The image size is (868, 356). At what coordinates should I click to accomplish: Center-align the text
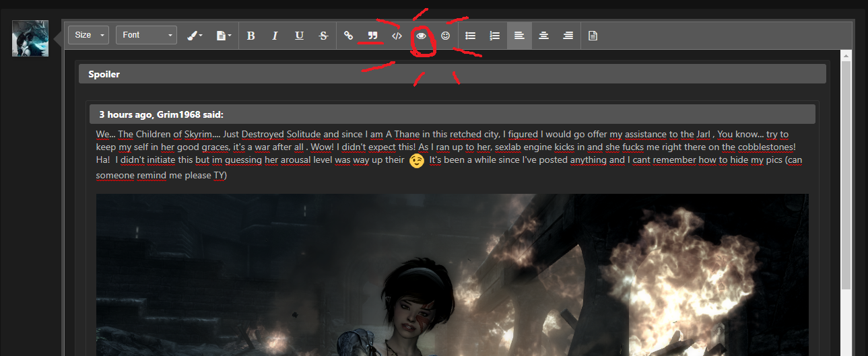[x=543, y=36]
